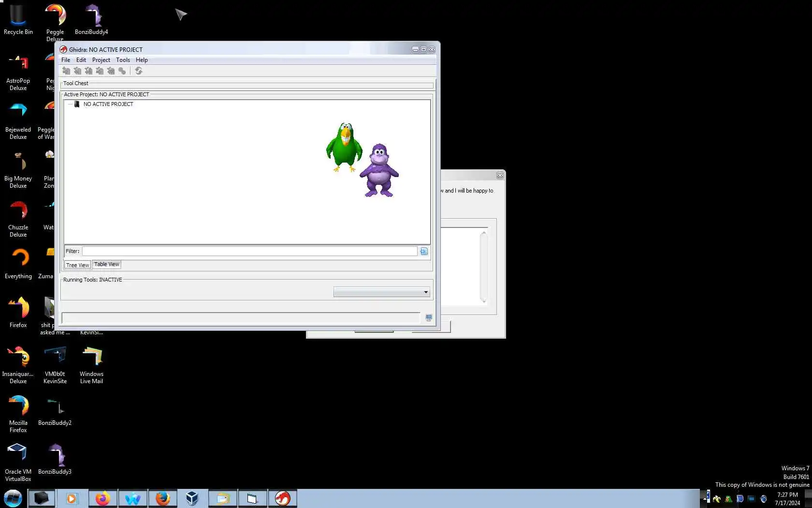
Task: Open the media player icon in taskbar
Action: [72, 498]
